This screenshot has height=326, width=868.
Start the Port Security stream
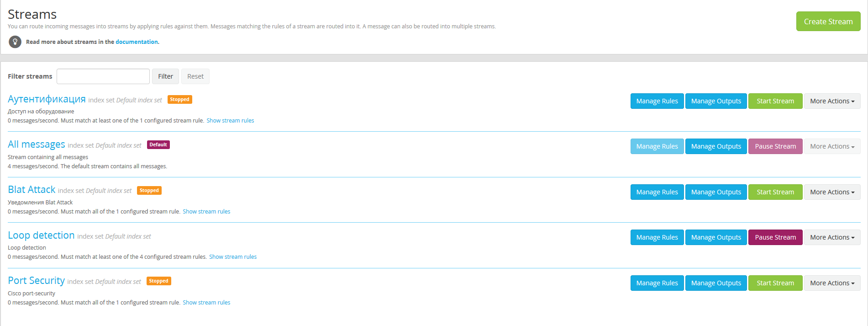(x=775, y=283)
